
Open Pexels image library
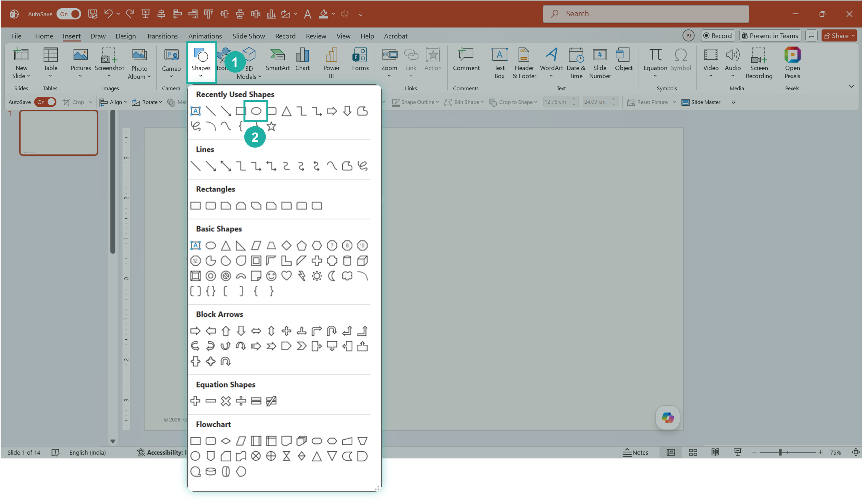coord(792,63)
